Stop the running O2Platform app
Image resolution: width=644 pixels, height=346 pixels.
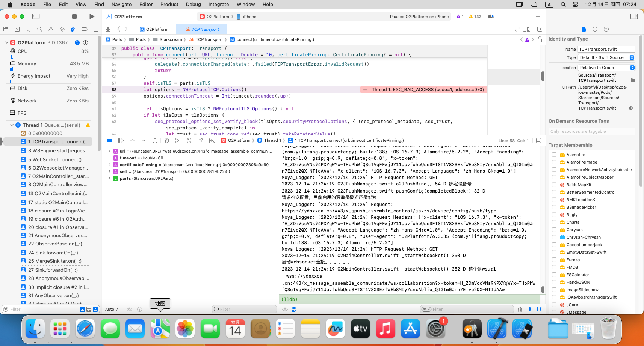tap(74, 17)
